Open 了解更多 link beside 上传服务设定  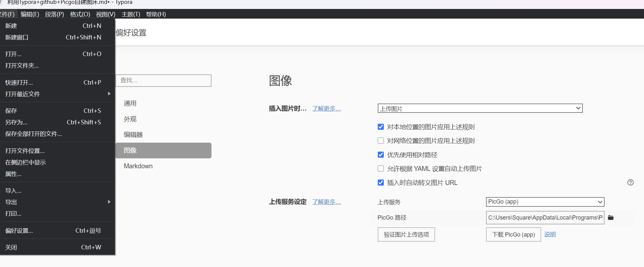pyautogui.click(x=326, y=202)
